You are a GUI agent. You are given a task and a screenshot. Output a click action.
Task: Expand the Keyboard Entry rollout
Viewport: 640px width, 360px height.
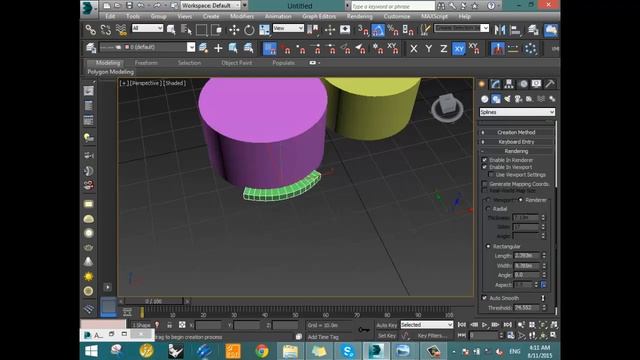pyautogui.click(x=516, y=142)
